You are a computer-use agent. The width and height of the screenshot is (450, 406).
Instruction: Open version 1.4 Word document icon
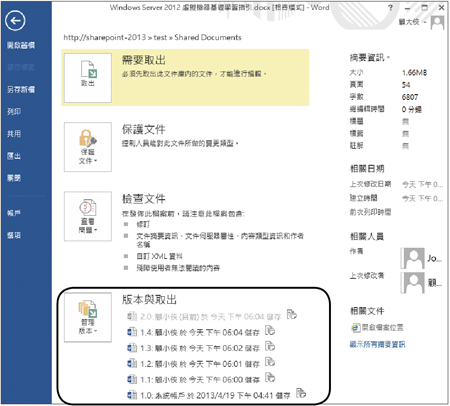132,332
